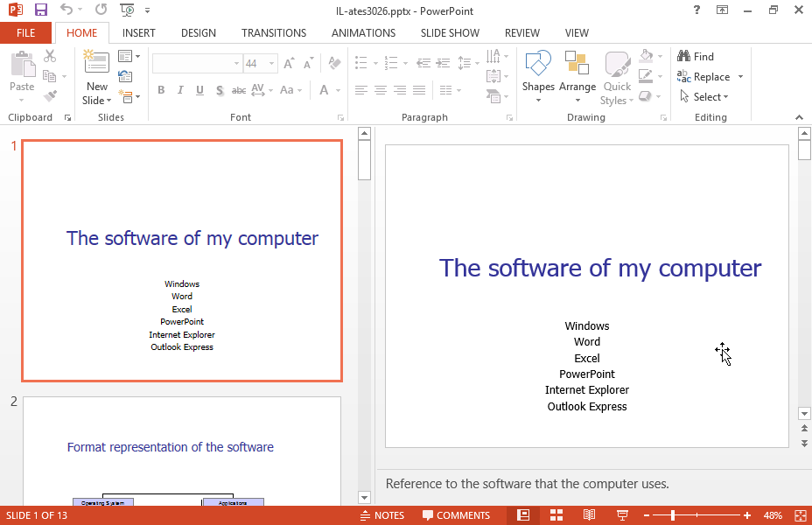812x525 pixels.
Task: Justify the text alignment
Action: 419,90
